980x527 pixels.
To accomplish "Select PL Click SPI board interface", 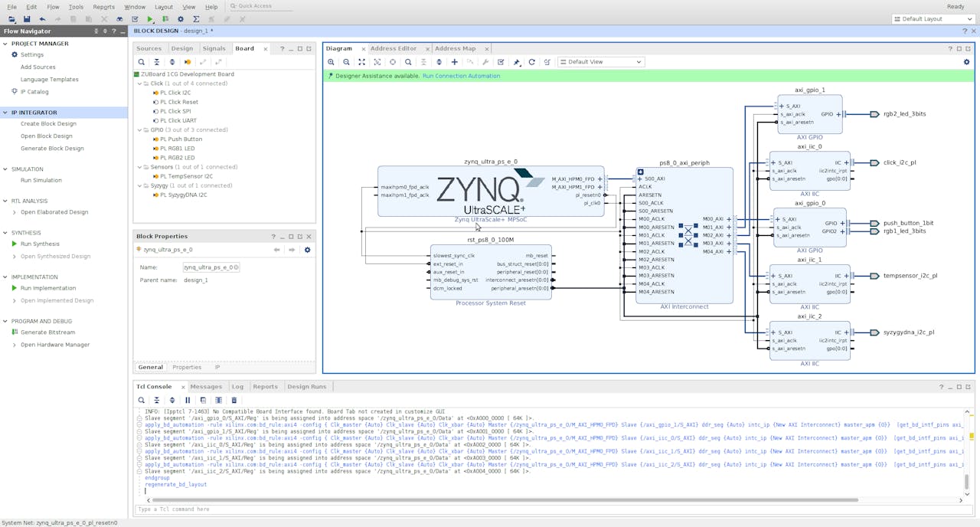I will 175,111.
